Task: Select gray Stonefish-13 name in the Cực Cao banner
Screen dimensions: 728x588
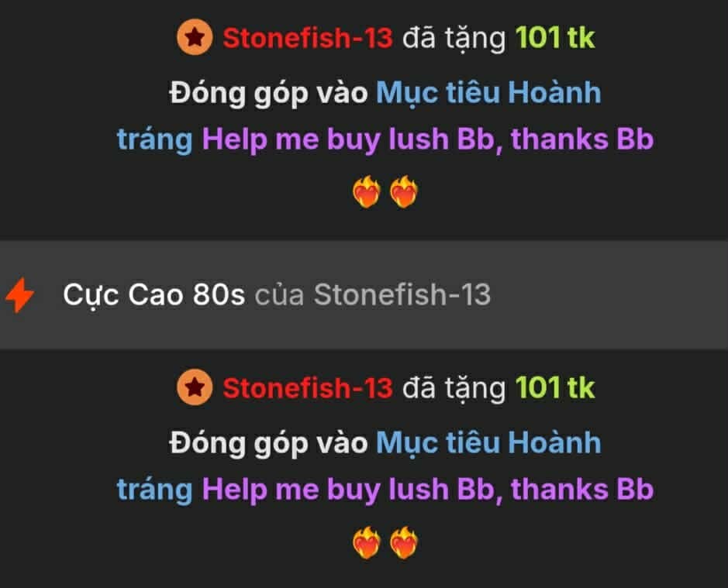Action: (402, 294)
